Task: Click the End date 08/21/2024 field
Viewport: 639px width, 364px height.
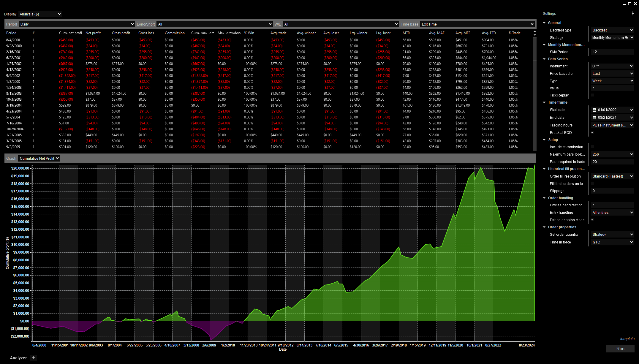Action: tap(613, 118)
